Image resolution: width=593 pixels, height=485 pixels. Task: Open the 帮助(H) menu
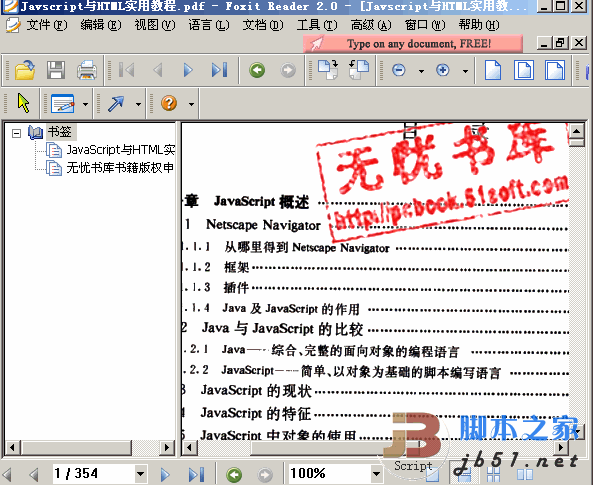(479, 25)
